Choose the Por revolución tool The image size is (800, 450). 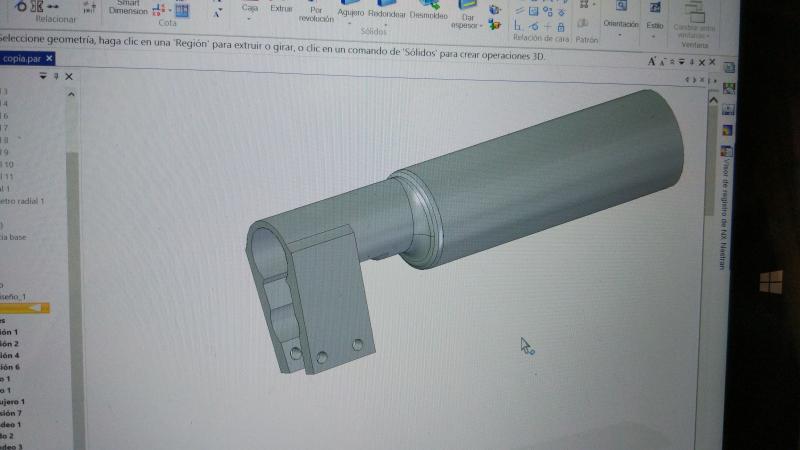(316, 13)
